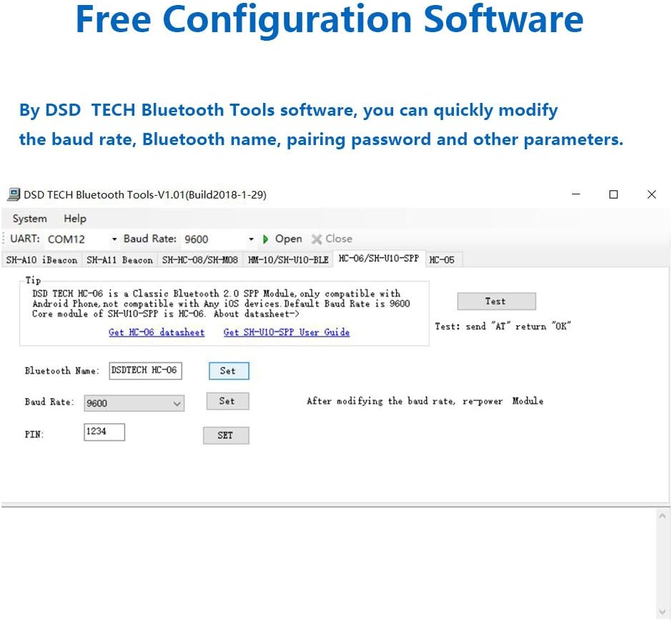
Task: Select the HM-10/SH-U10-BLE tab
Action: [288, 260]
